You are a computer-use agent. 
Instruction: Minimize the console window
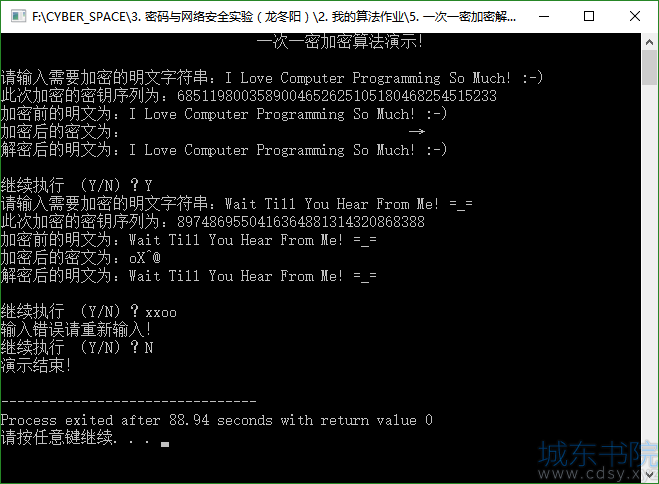544,16
